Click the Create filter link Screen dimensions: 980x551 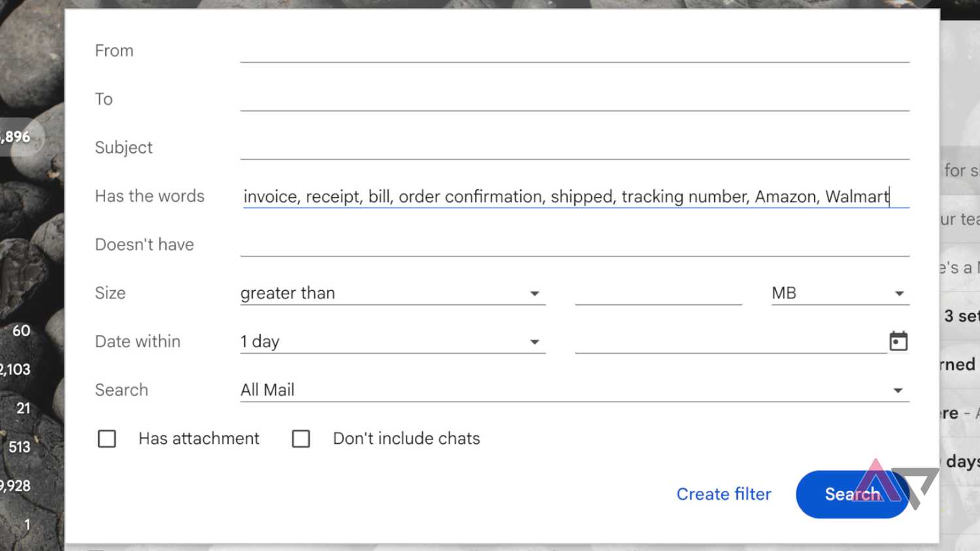724,494
